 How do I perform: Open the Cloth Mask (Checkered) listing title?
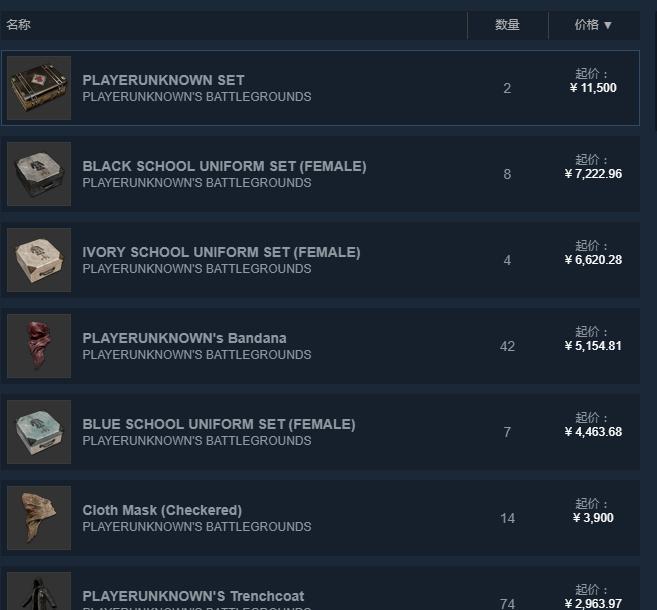(162, 510)
